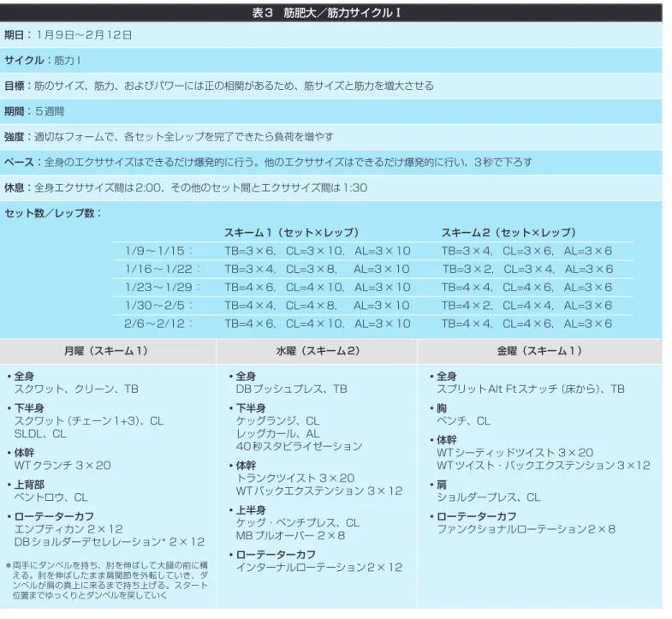Select the 1/16〜1/22 date label
The width and height of the screenshot is (672, 619).
163,269
